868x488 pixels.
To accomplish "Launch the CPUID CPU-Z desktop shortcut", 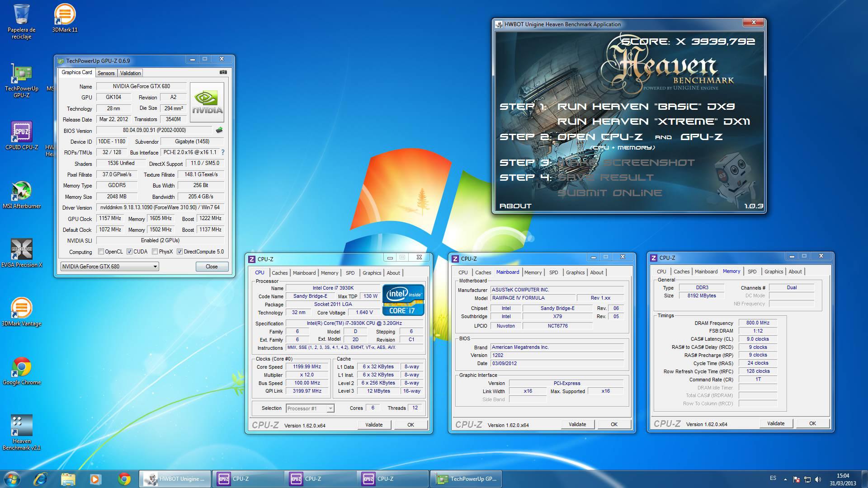I will click(x=21, y=136).
